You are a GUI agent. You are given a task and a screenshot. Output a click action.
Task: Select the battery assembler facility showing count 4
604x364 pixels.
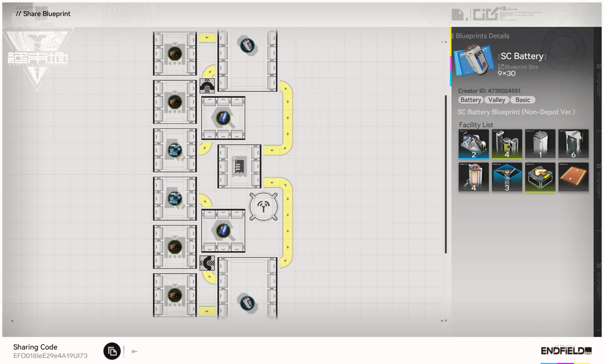(507, 144)
